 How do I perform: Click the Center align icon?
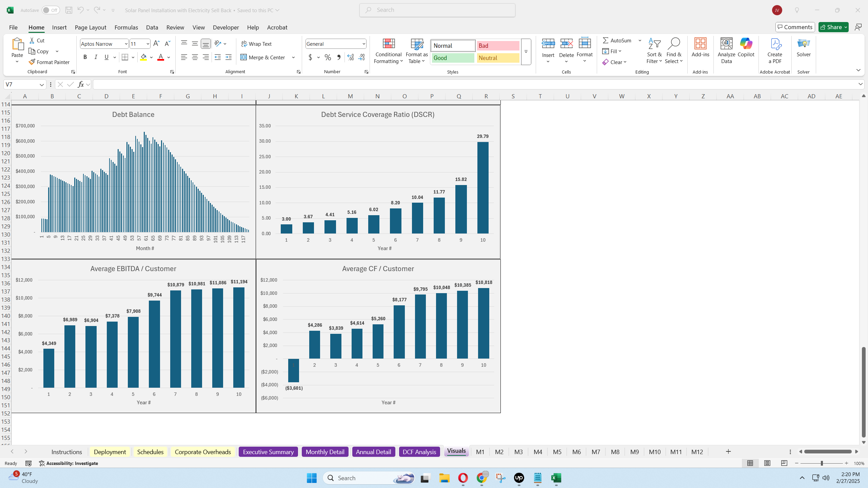click(x=195, y=57)
